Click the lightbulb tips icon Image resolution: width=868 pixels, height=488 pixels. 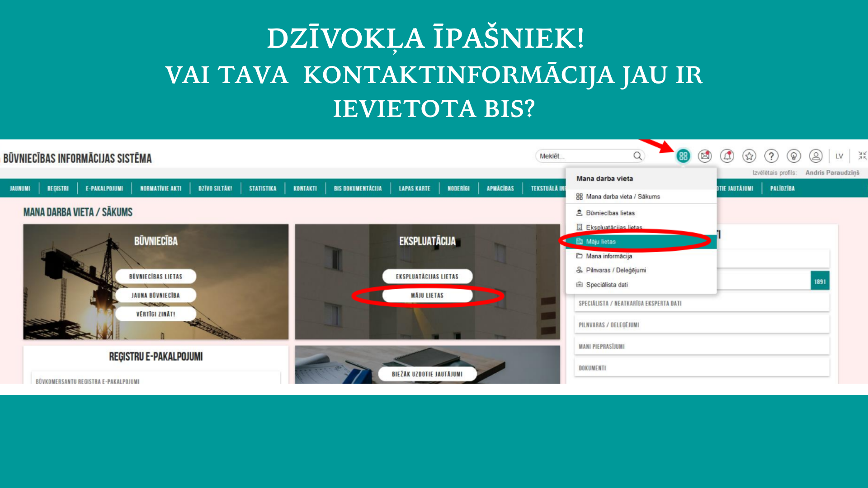point(793,156)
